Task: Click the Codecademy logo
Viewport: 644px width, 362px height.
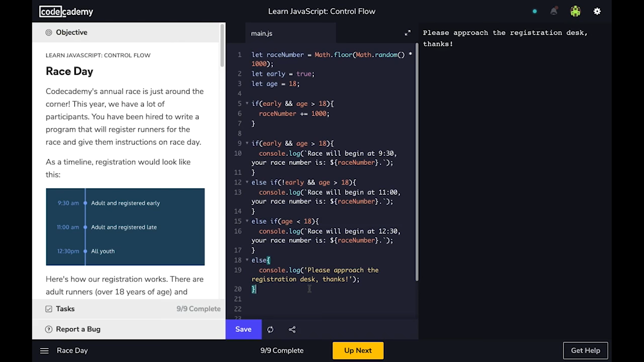Action: 66,12
